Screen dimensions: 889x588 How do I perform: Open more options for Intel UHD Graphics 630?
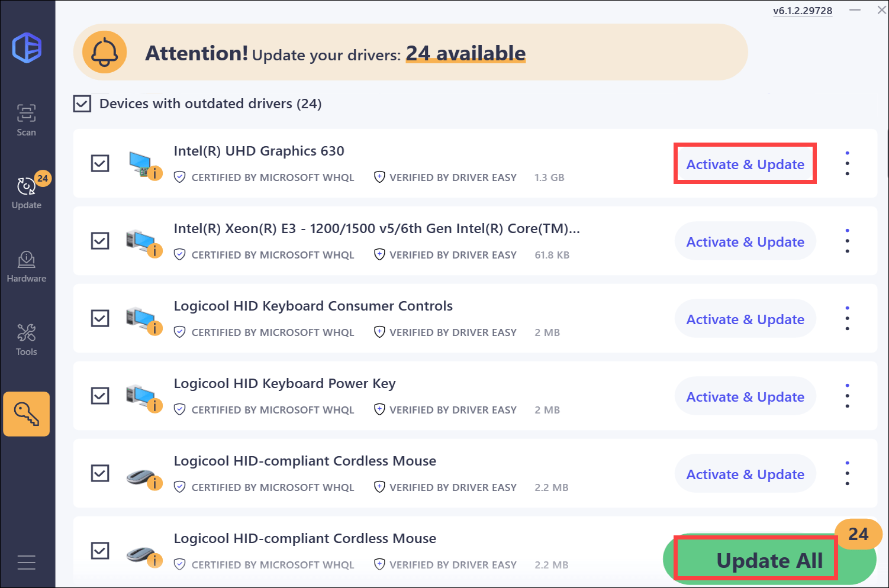(848, 163)
